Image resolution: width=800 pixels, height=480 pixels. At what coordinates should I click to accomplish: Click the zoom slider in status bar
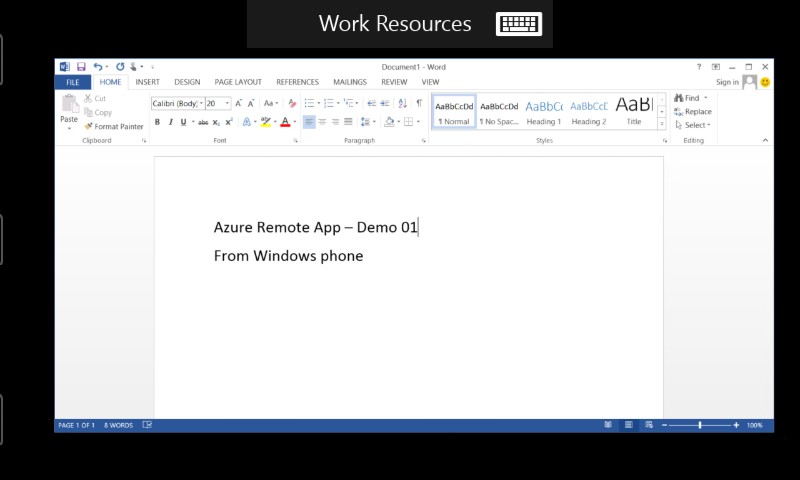point(700,425)
